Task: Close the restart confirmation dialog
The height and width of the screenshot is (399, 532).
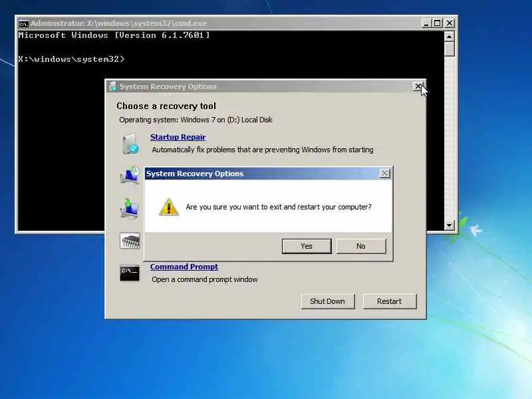Action: 385,174
